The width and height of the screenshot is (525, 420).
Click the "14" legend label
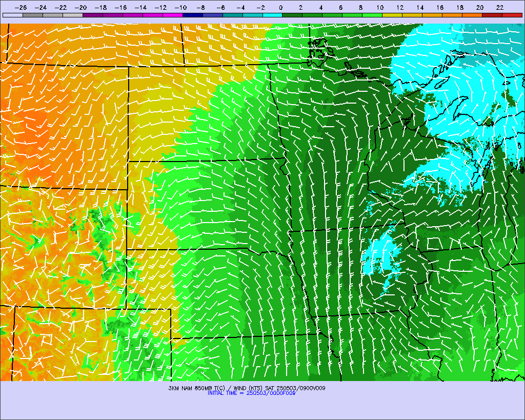tap(420, 8)
